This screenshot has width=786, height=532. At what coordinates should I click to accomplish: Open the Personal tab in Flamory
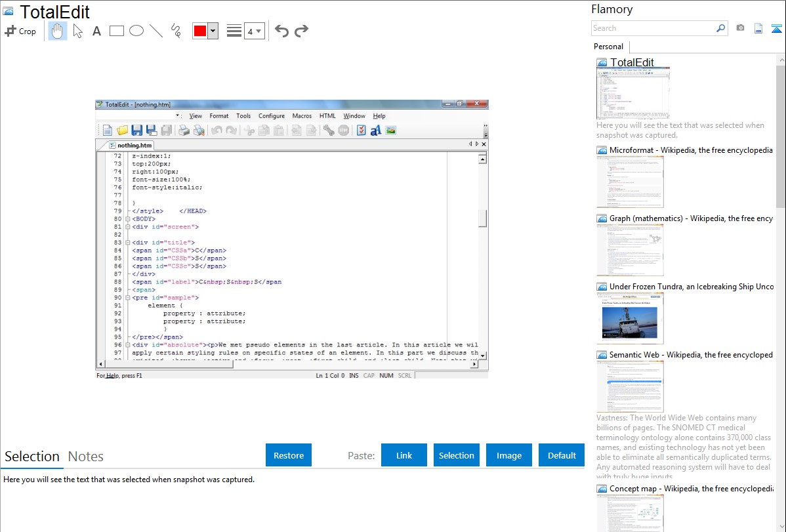pos(608,47)
